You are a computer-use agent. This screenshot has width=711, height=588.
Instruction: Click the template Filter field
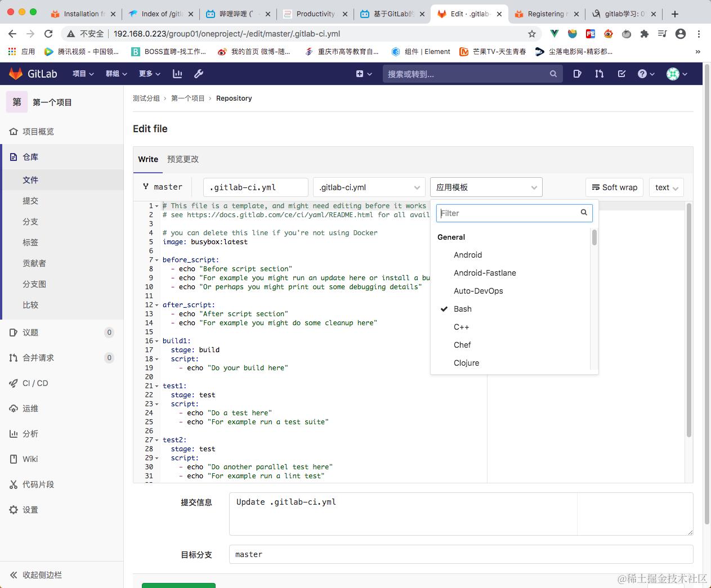(x=515, y=213)
